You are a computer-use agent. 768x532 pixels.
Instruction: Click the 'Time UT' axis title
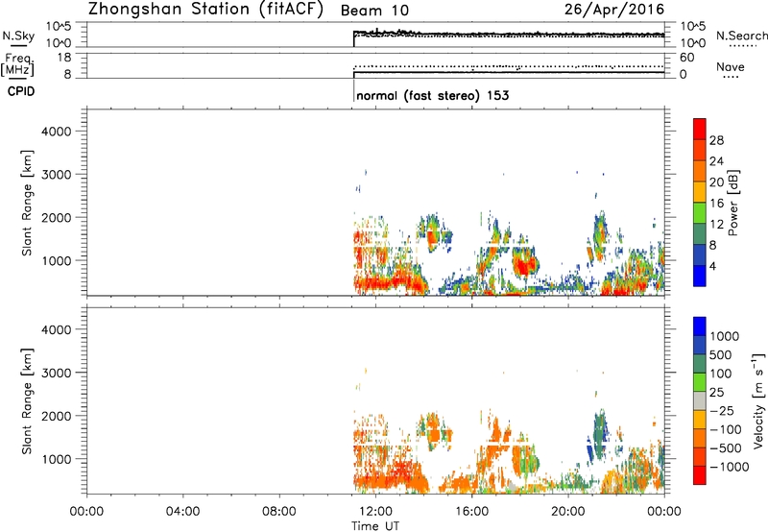tap(375, 526)
